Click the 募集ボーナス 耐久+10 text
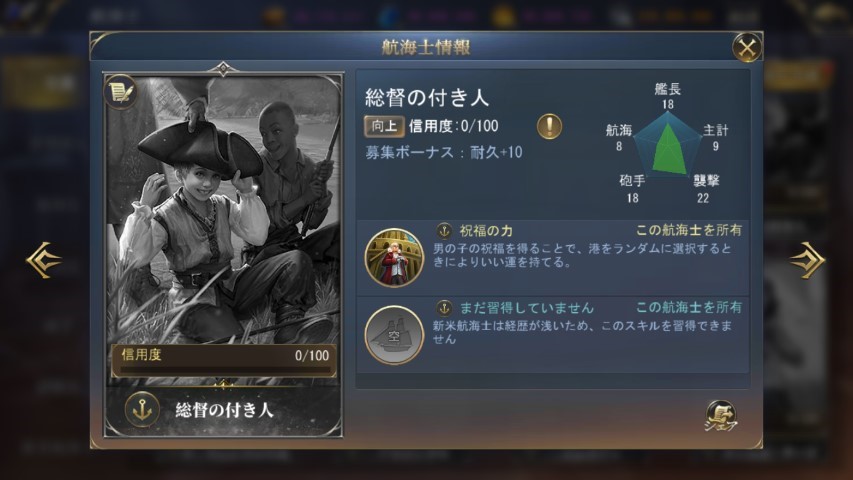 click(x=443, y=152)
